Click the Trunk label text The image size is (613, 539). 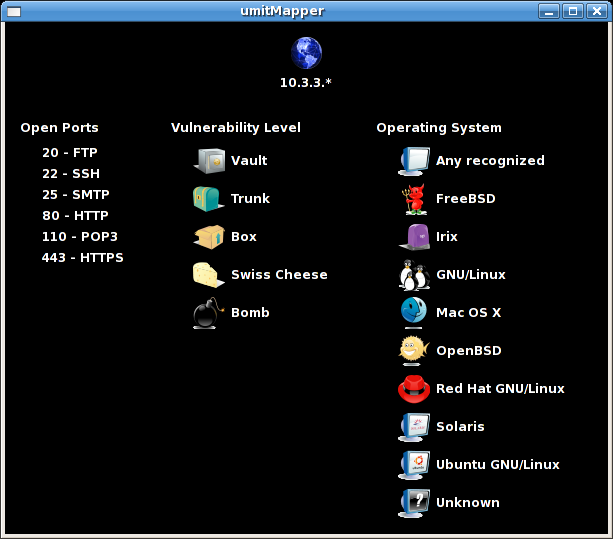click(x=250, y=199)
